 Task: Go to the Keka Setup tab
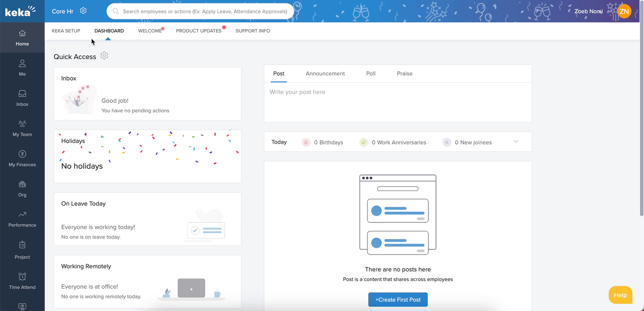pyautogui.click(x=66, y=31)
